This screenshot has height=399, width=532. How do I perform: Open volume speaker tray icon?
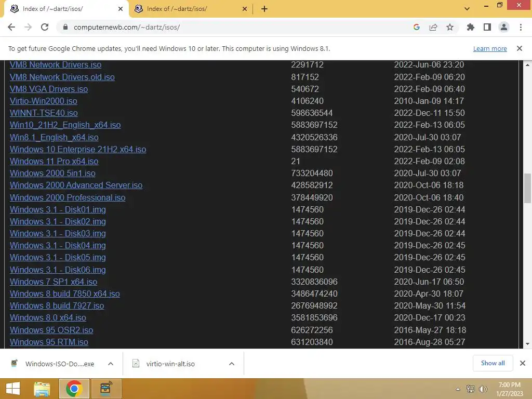click(x=483, y=389)
